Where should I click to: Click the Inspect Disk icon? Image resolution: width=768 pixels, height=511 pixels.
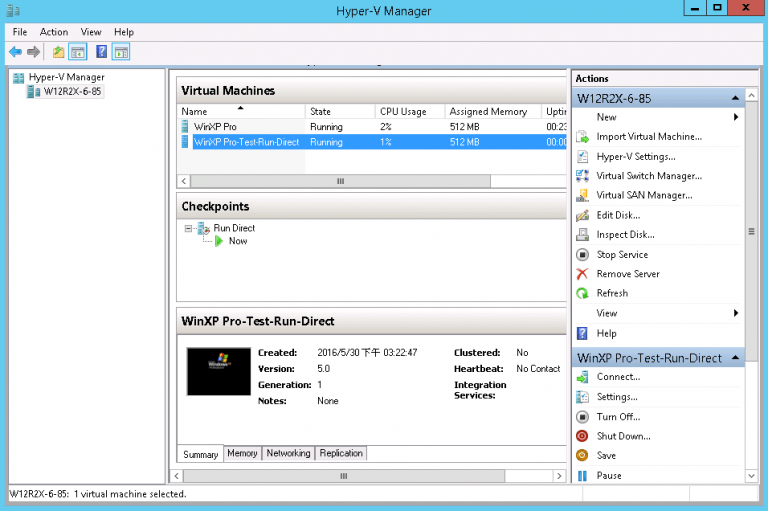coord(582,235)
